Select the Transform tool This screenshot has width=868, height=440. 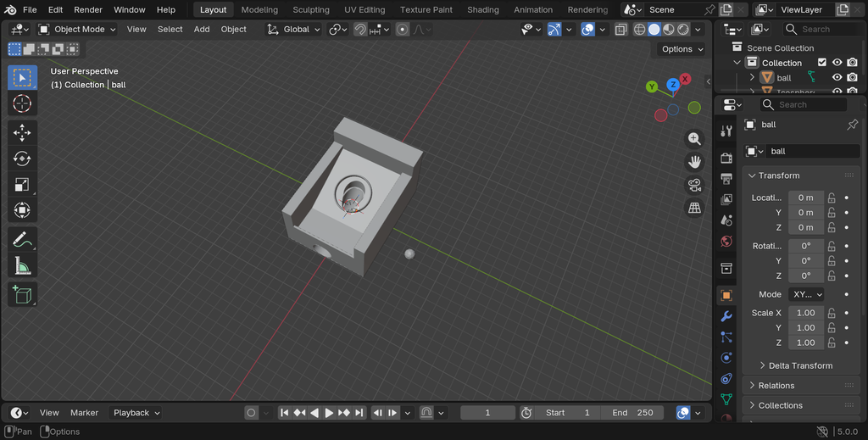22,210
